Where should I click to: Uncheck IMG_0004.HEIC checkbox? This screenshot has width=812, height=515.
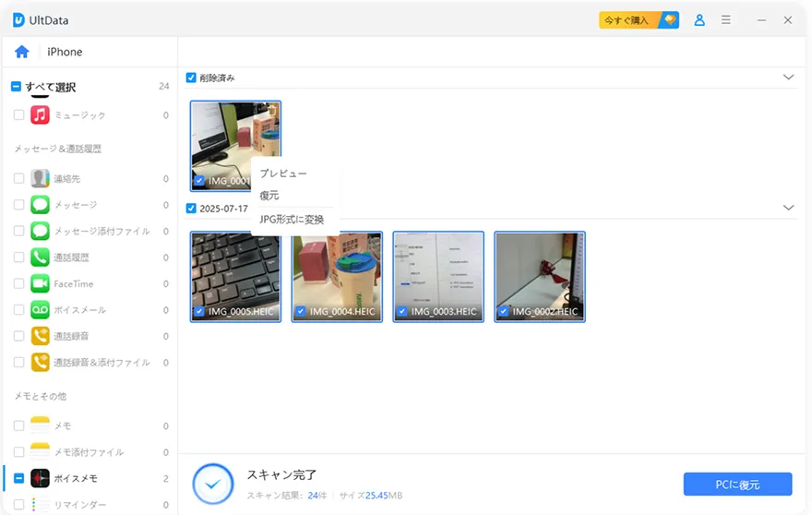[x=301, y=311]
